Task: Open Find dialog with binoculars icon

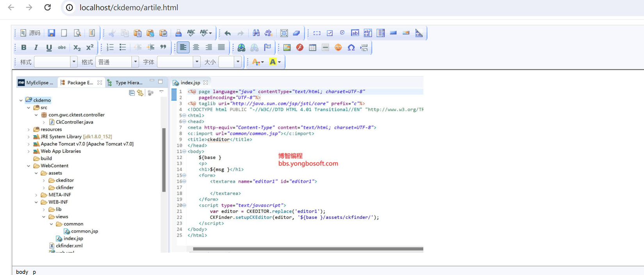Action: [x=256, y=33]
